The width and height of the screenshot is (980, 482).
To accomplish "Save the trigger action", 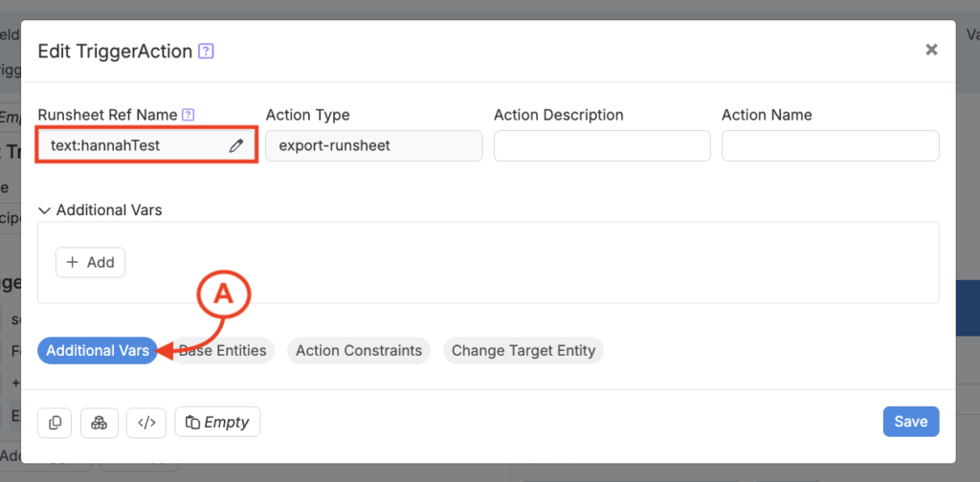I will pyautogui.click(x=911, y=422).
